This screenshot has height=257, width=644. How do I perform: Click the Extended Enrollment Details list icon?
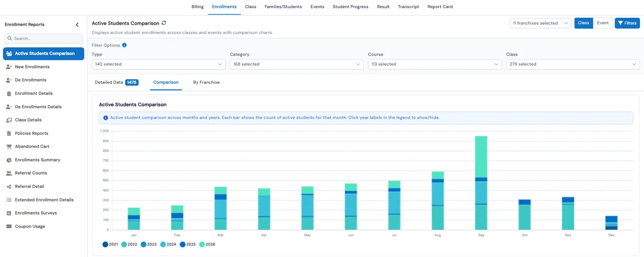pos(9,200)
